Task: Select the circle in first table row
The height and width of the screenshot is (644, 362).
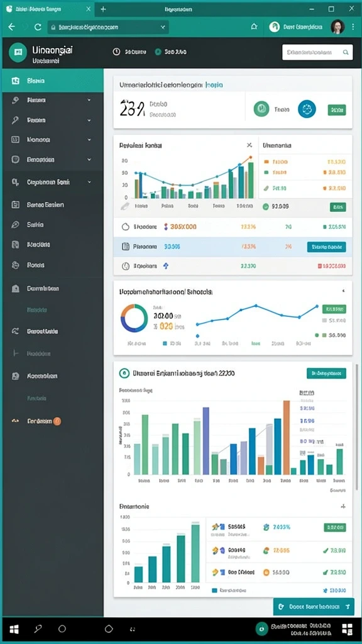Action: pyautogui.click(x=126, y=226)
